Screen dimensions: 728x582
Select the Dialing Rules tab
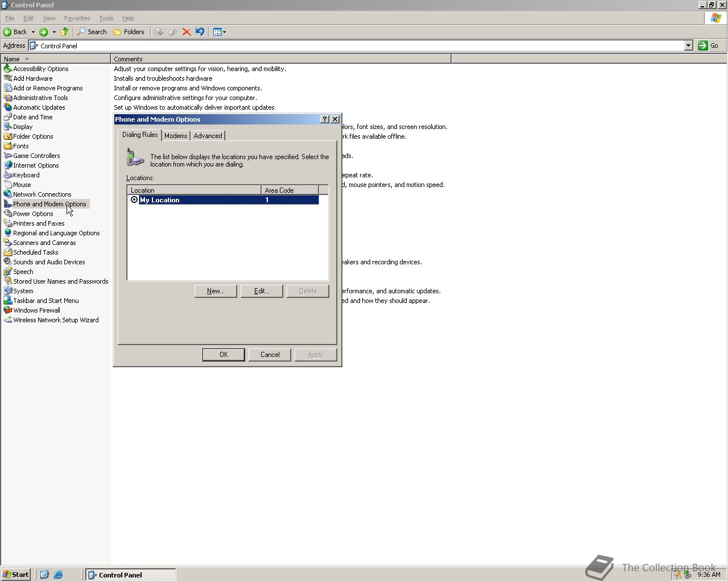(x=140, y=135)
